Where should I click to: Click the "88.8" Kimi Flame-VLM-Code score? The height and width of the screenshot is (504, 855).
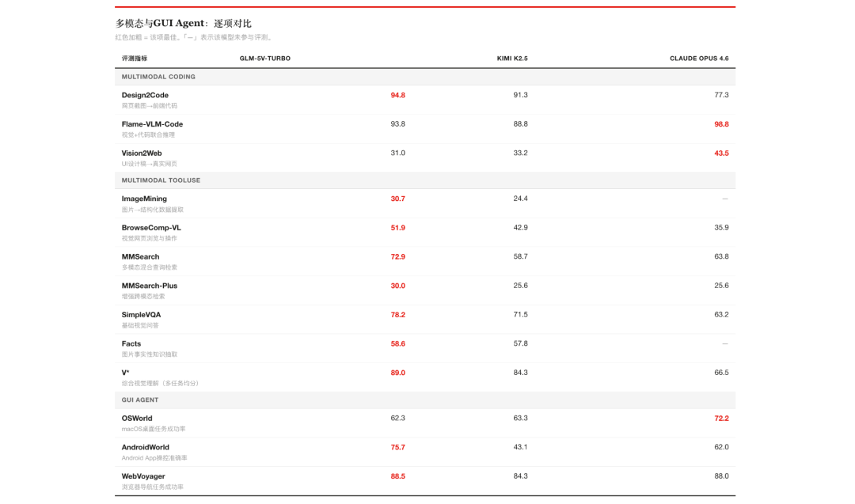(x=521, y=123)
